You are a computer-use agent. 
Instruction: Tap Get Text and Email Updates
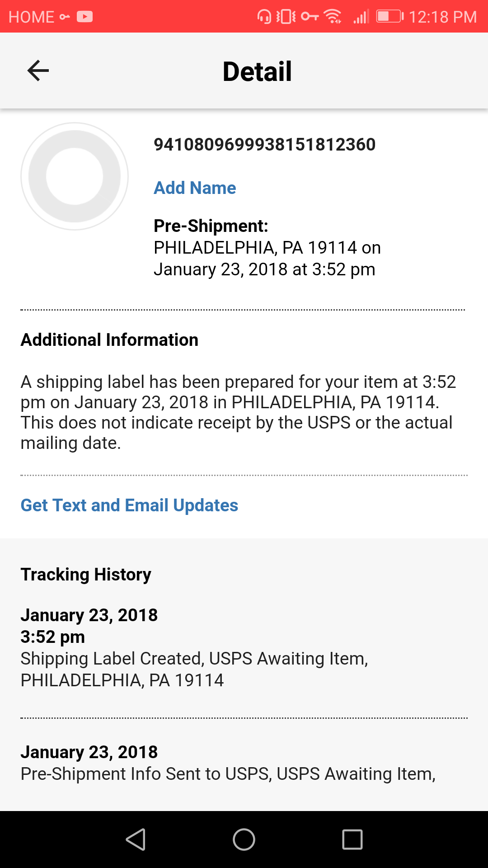pos(130,505)
